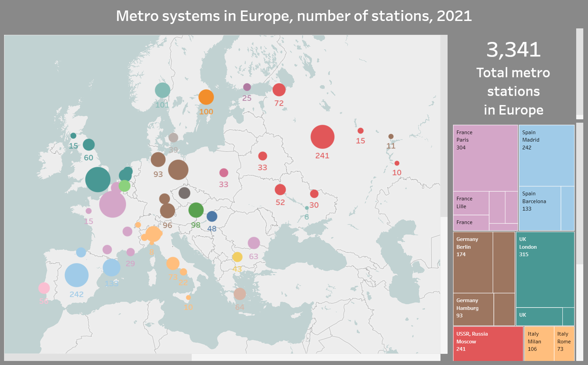This screenshot has height=365, width=588.
Task: Select the large Milan orange bubble
Action: (x=153, y=234)
